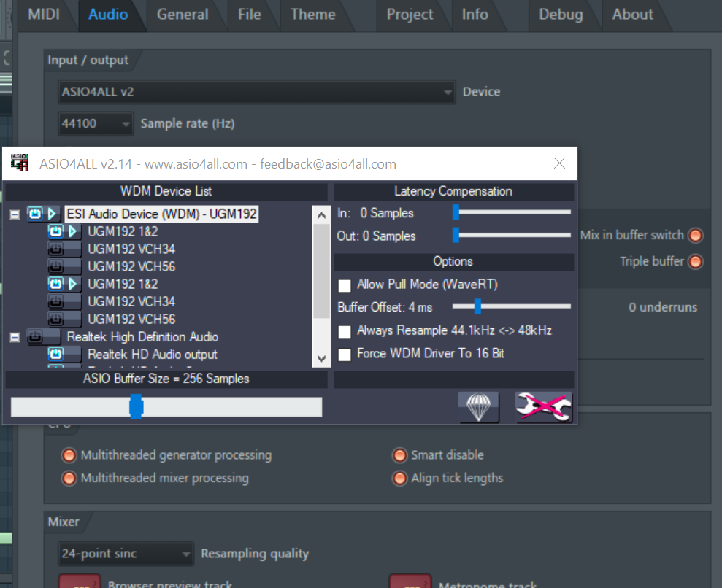This screenshot has width=722, height=588.
Task: Enable the first UGM192 VCH34 power icon
Action: tap(55, 249)
